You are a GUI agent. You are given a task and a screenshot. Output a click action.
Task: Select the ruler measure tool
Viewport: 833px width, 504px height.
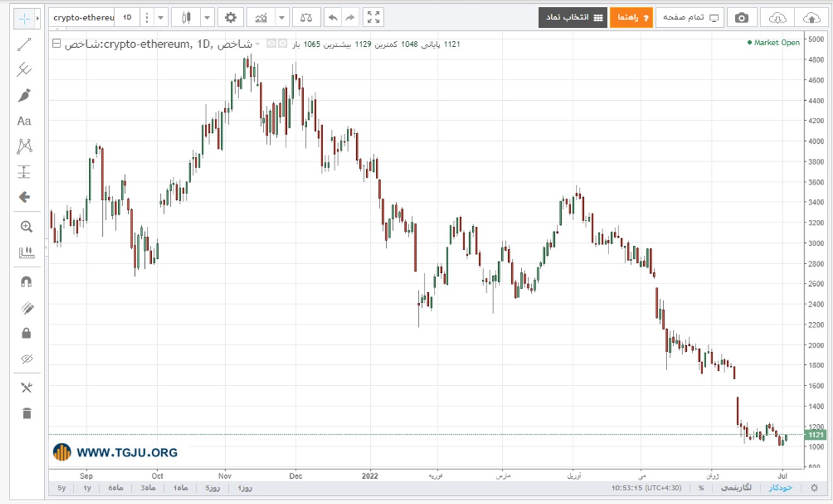26,253
